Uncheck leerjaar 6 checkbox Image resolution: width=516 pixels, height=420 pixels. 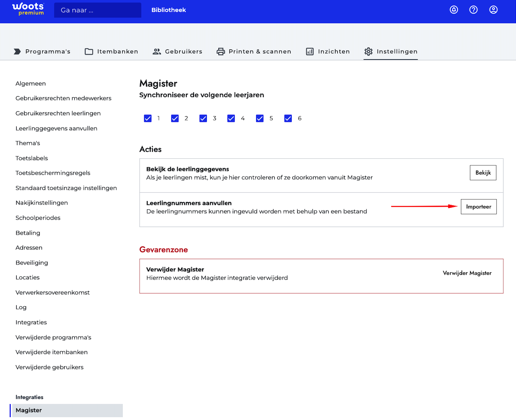click(288, 118)
